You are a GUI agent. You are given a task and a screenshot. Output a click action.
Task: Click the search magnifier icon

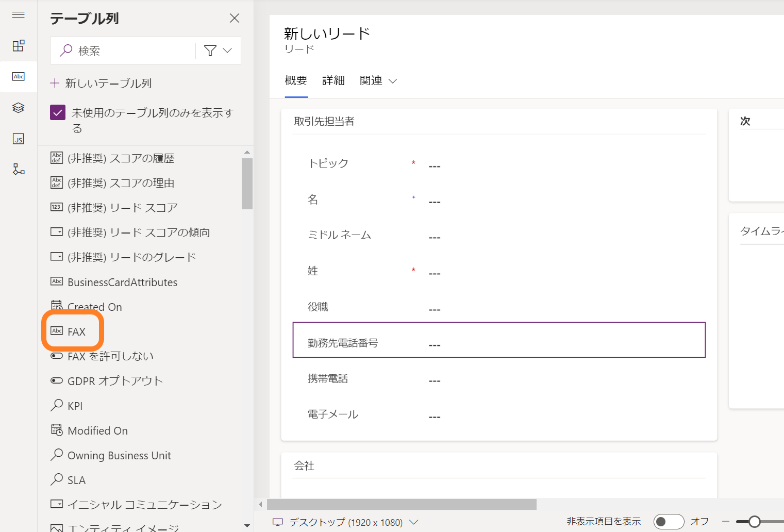click(x=66, y=51)
